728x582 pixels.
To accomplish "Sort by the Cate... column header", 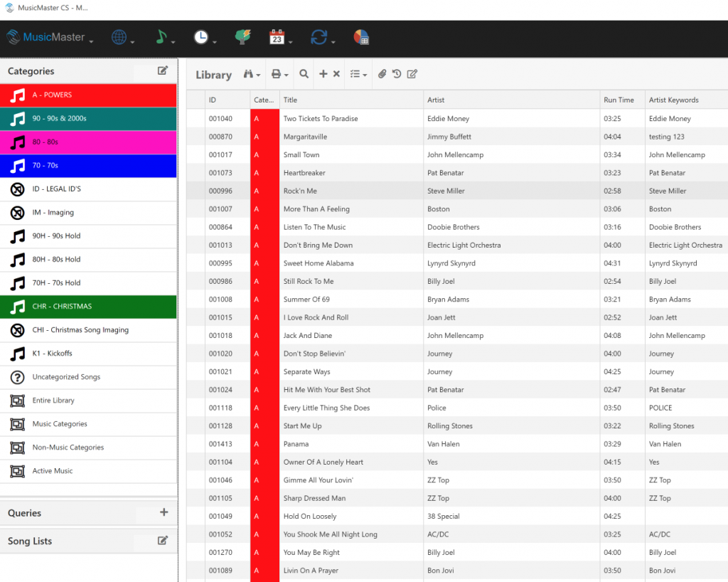I will coord(264,100).
